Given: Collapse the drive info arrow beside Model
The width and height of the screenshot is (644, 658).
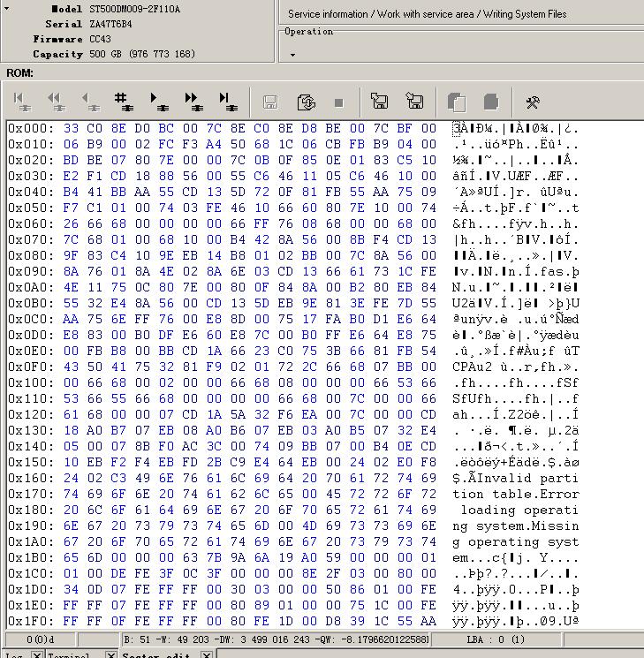Looking at the screenshot, I should coord(7,9).
